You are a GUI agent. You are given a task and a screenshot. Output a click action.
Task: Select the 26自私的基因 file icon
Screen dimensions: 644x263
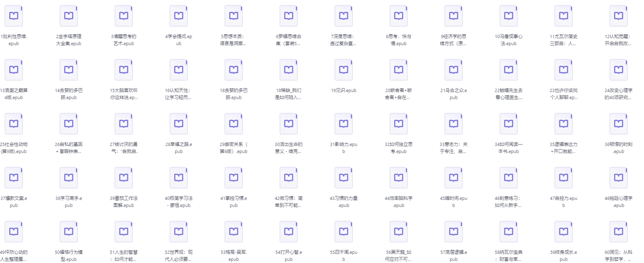(69, 124)
